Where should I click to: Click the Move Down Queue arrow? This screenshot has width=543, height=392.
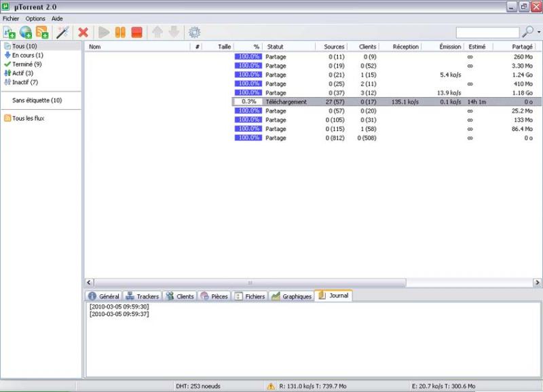[174, 32]
